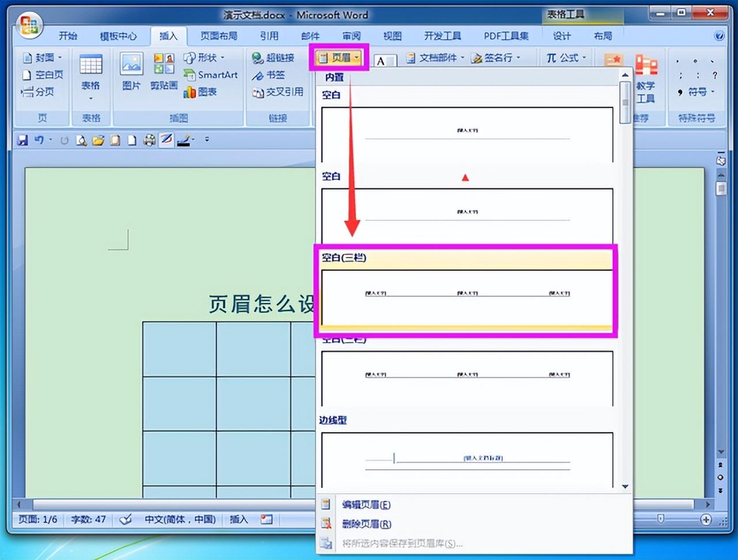Insert a blank page (空白页)
738x560 pixels.
[42, 74]
